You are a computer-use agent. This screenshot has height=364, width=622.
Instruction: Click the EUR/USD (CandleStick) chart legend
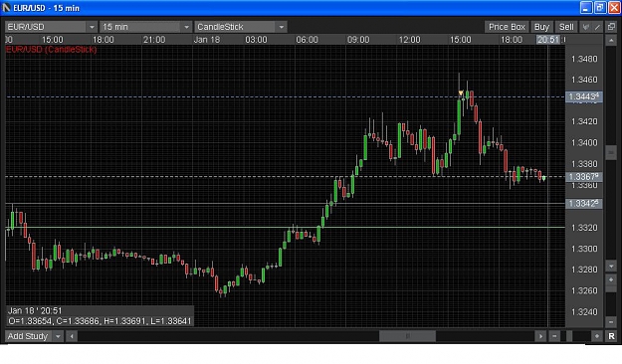52,49
